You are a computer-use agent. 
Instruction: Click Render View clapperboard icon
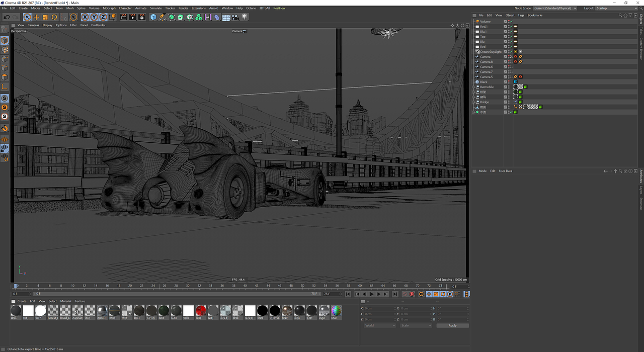pos(124,17)
